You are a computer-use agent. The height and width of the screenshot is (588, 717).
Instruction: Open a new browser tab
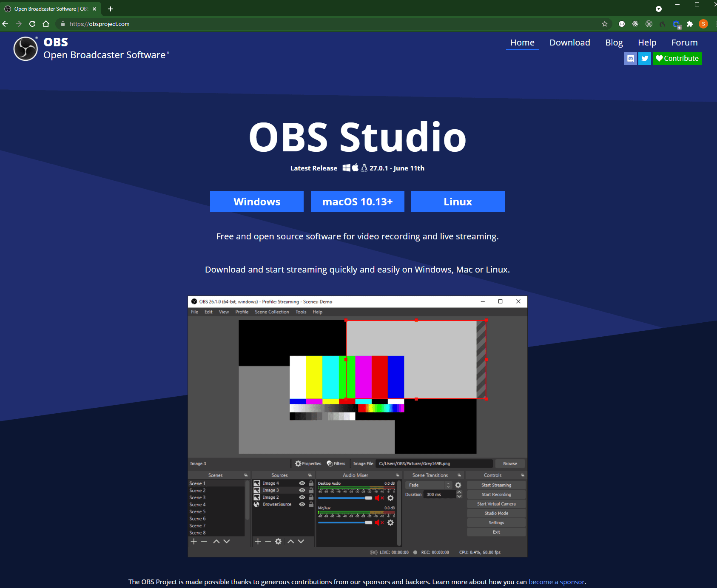(x=111, y=9)
